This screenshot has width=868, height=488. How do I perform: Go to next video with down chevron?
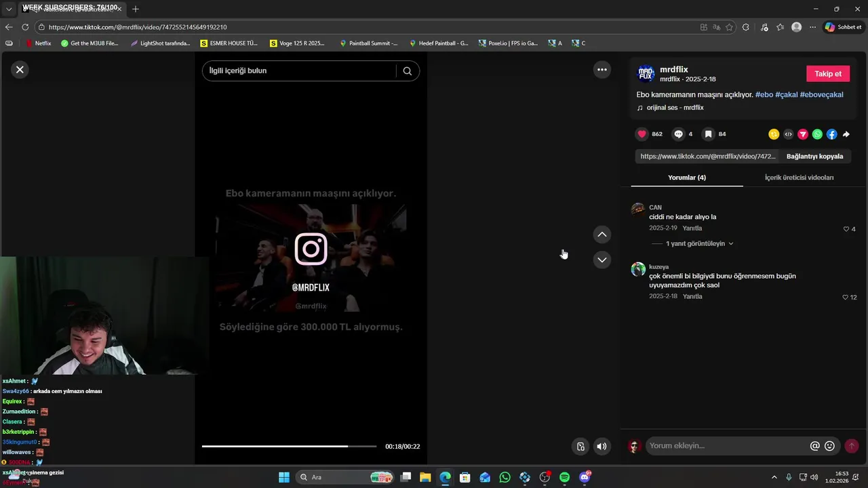tap(601, 260)
